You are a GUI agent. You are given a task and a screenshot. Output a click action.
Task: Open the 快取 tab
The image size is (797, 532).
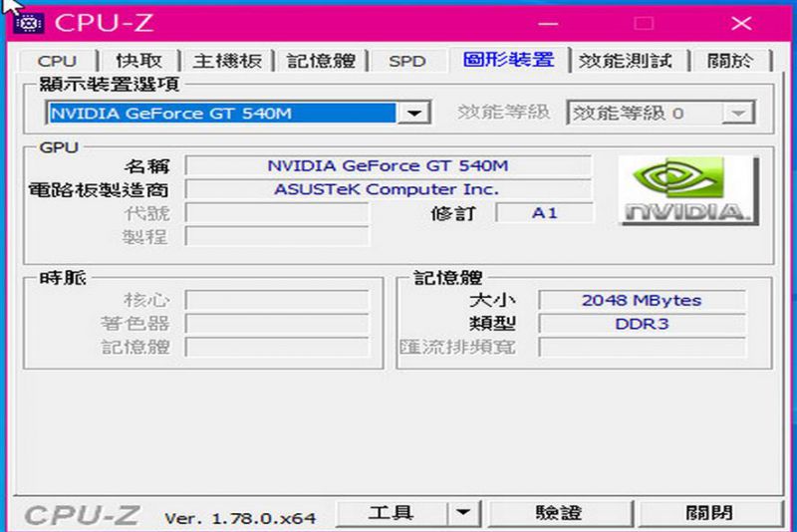point(145,61)
